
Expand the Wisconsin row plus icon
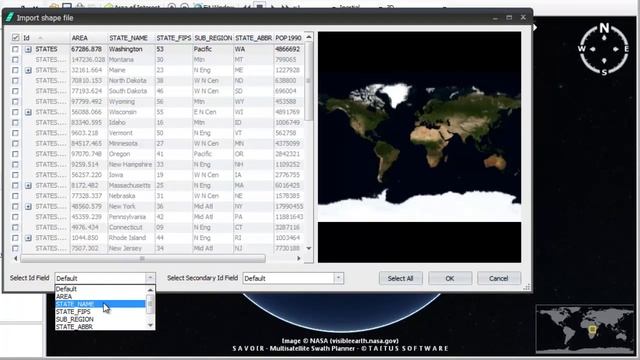[x=28, y=112]
